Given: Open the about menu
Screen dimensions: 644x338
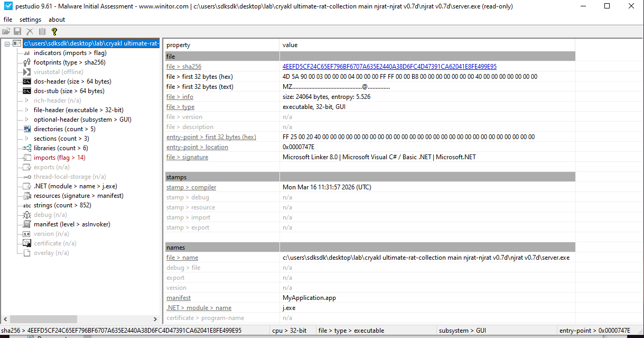Looking at the screenshot, I should tap(57, 20).
